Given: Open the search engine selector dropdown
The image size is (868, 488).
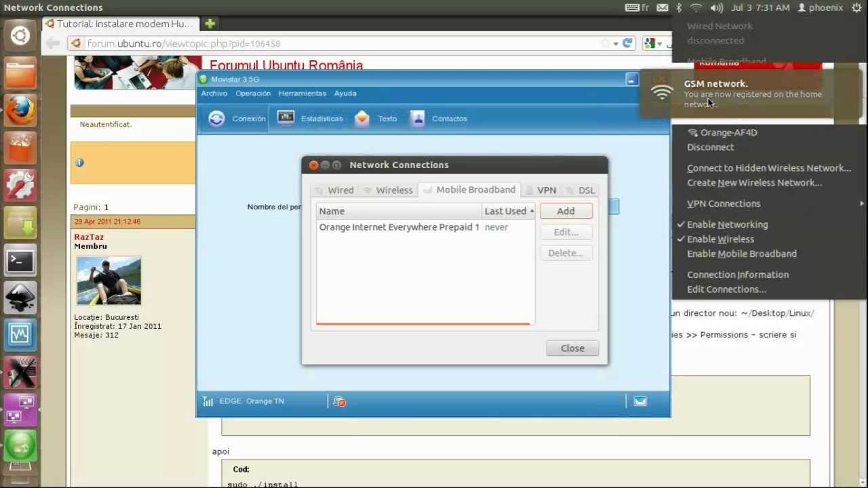Looking at the screenshot, I should click(x=653, y=43).
